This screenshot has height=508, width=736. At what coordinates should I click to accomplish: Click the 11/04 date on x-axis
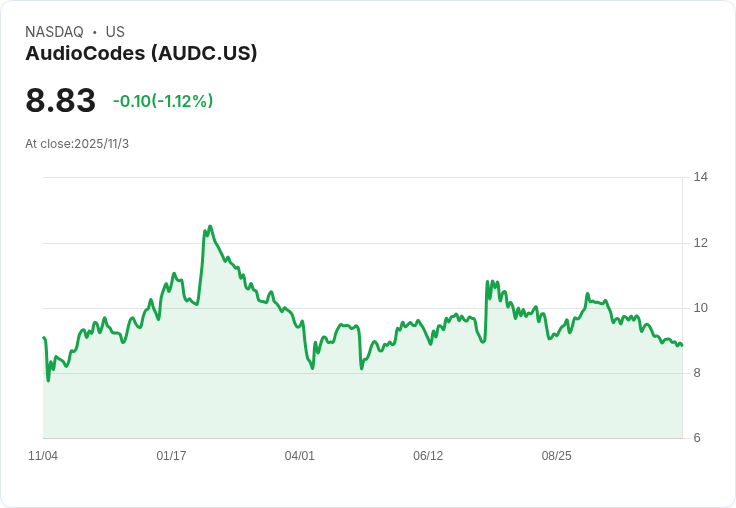coord(43,456)
